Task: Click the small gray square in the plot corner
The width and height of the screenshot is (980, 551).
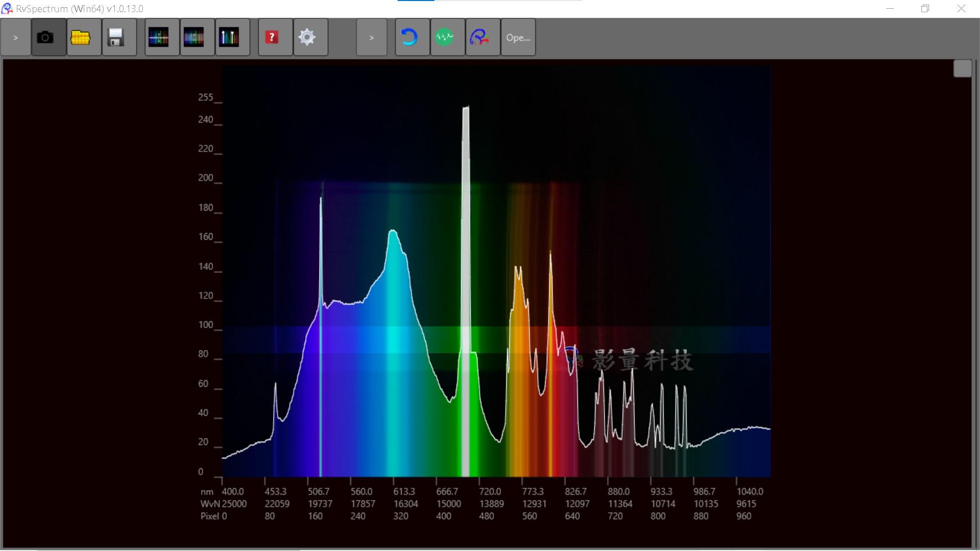Action: point(962,68)
